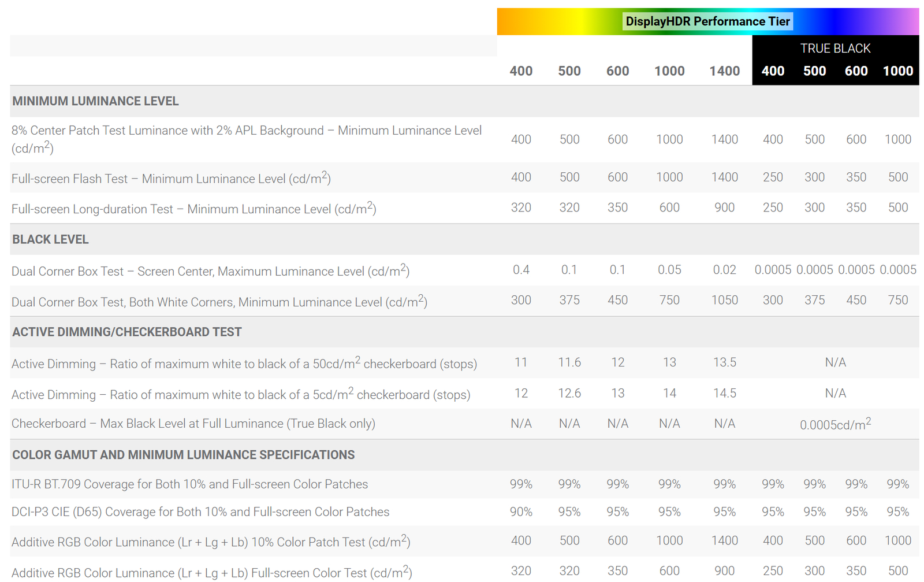Click the DisplayHDR Performance Tier banner label
This screenshot has height=582, width=924.
[707, 22]
